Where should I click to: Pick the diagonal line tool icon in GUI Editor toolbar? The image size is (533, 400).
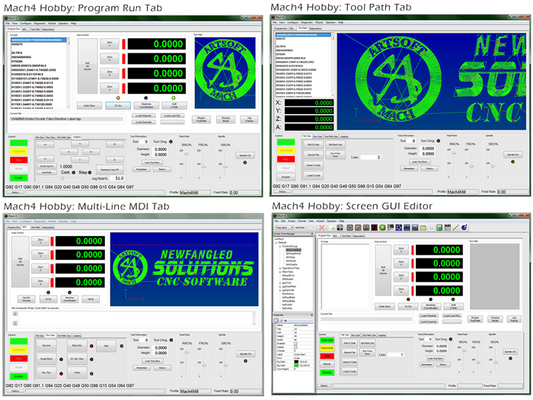tap(456, 227)
